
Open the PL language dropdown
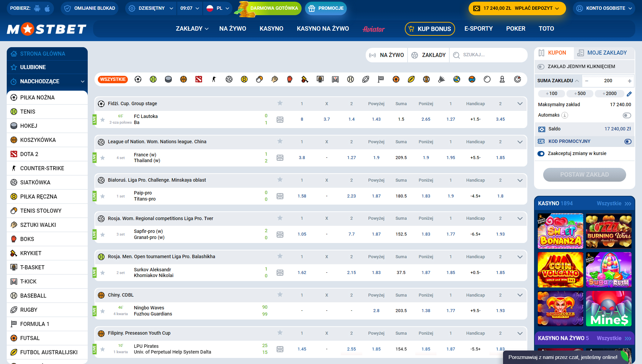click(218, 8)
